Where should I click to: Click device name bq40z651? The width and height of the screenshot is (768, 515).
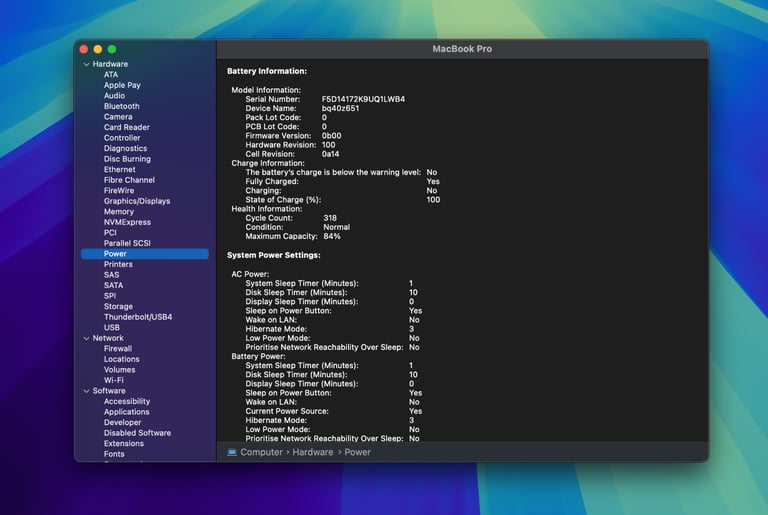click(x=340, y=108)
